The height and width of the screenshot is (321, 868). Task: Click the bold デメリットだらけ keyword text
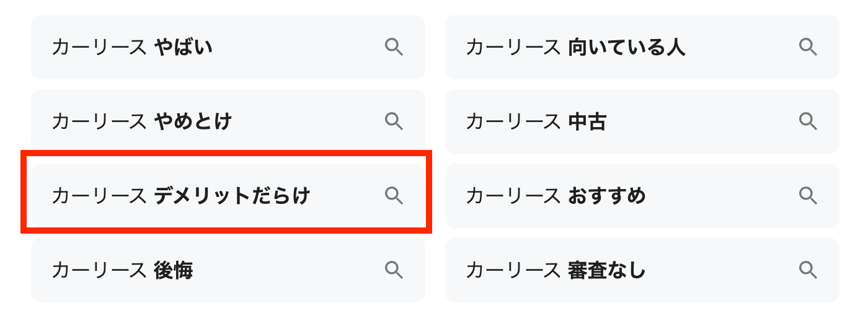(x=232, y=196)
